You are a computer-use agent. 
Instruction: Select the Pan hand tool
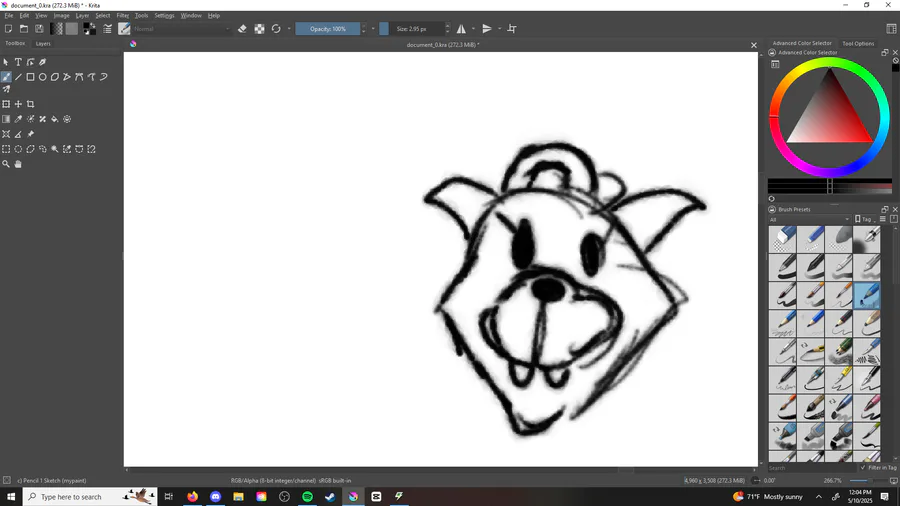pyautogui.click(x=18, y=164)
